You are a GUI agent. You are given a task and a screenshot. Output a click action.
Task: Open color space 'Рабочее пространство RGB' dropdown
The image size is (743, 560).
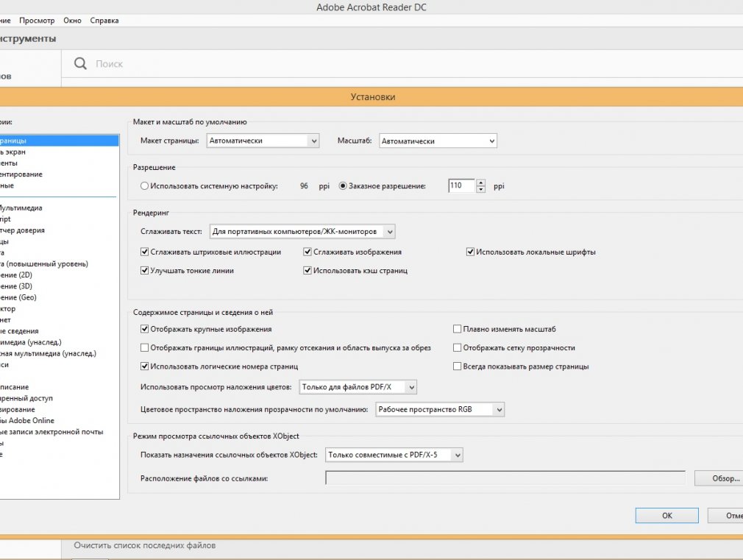[x=440, y=409]
